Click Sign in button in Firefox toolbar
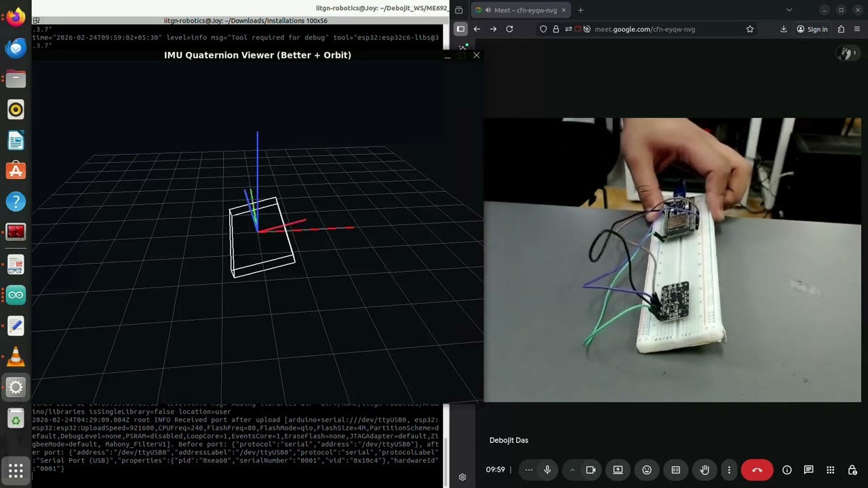The image size is (868, 488). [x=812, y=29]
